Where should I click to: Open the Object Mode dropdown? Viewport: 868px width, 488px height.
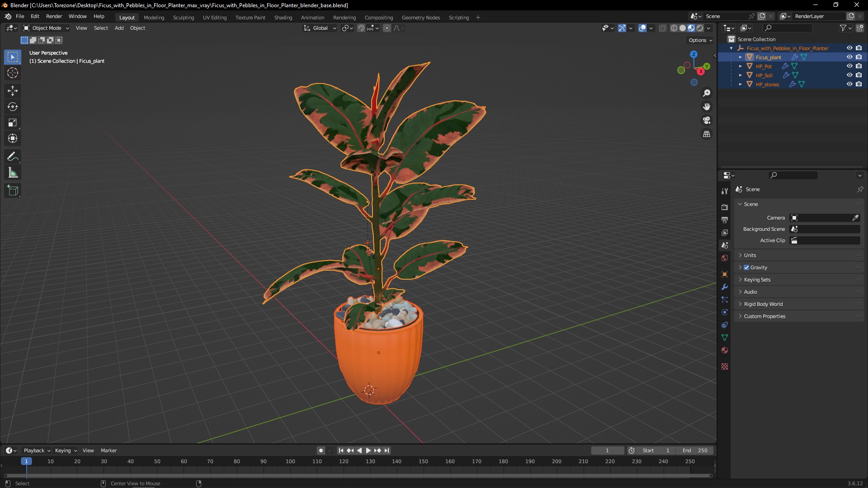[x=46, y=28]
